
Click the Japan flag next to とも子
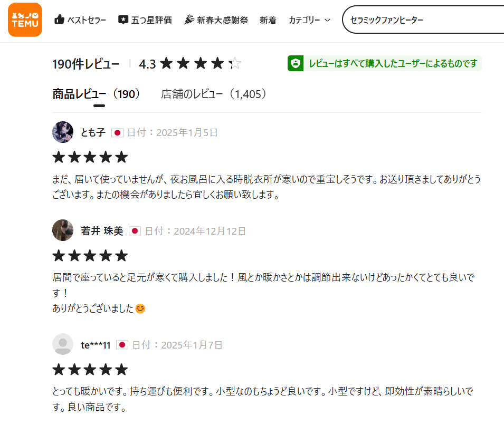point(117,133)
